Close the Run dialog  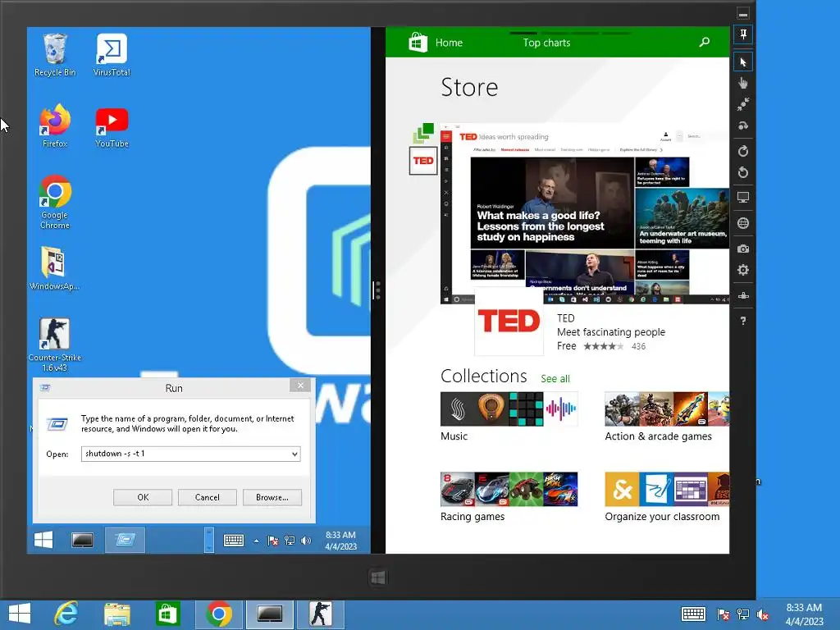(x=300, y=386)
